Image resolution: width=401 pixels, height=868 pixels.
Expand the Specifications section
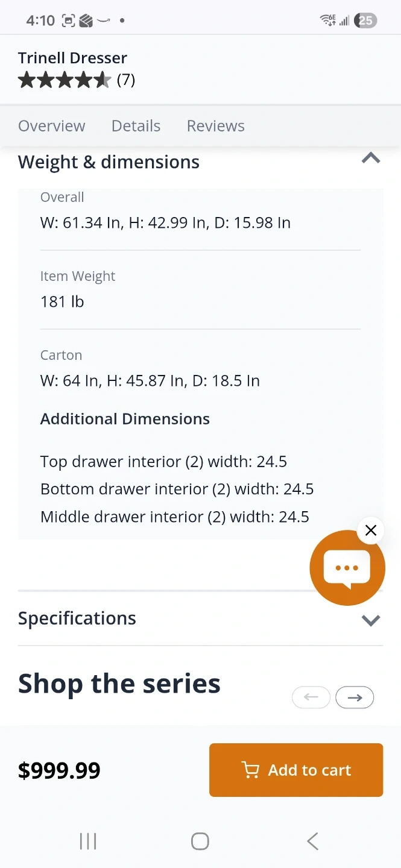point(370,620)
